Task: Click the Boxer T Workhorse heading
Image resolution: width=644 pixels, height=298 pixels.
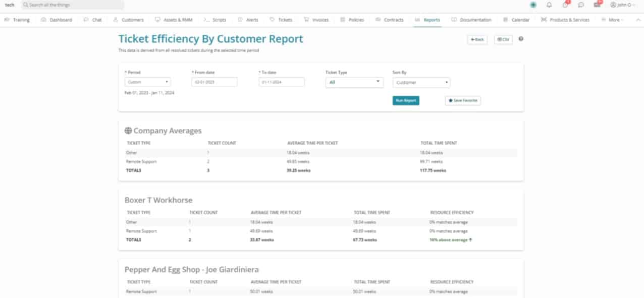Action: click(x=158, y=200)
